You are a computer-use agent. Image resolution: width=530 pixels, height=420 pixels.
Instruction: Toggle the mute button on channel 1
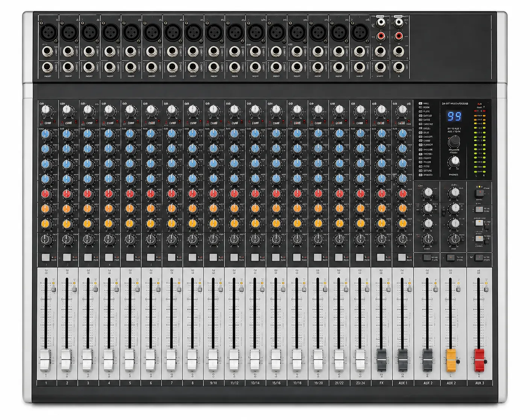(46, 258)
